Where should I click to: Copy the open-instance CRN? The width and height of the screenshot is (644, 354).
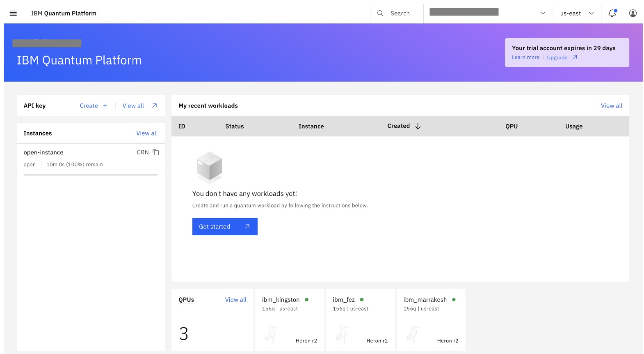pyautogui.click(x=156, y=152)
